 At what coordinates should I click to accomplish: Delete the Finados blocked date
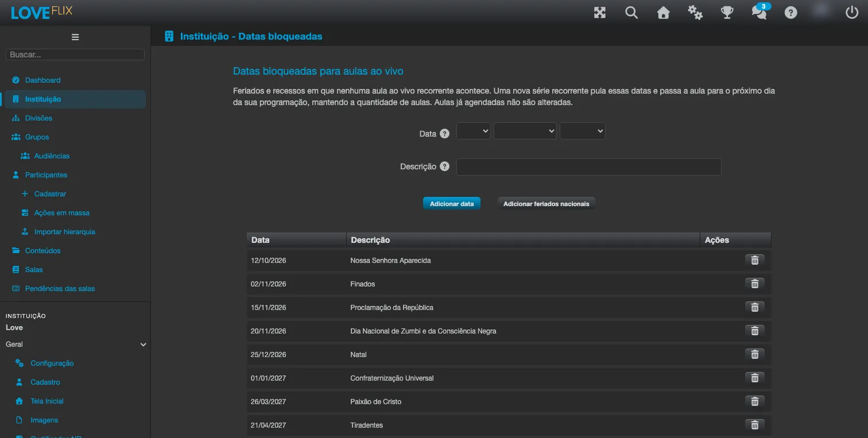click(755, 284)
